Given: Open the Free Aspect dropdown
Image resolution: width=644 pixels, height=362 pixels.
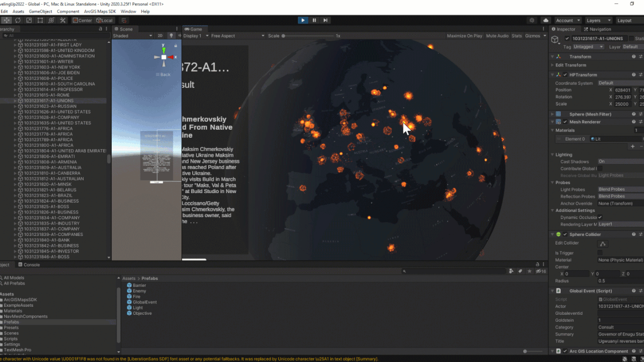Looking at the screenshot, I should click(238, 36).
